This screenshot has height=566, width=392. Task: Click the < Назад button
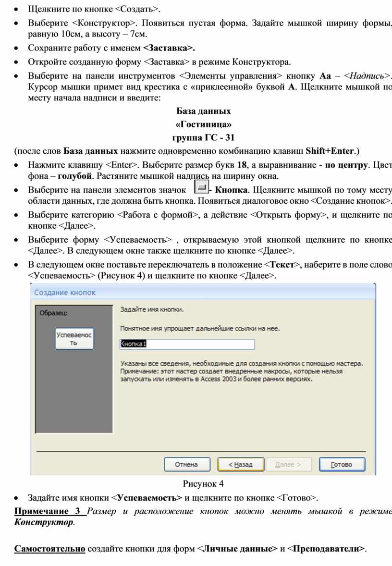(x=240, y=464)
